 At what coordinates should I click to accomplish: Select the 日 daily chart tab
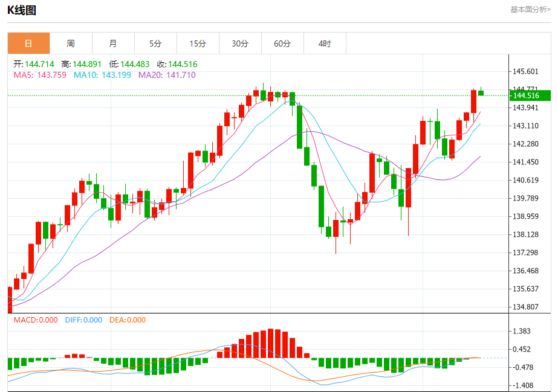coord(28,43)
